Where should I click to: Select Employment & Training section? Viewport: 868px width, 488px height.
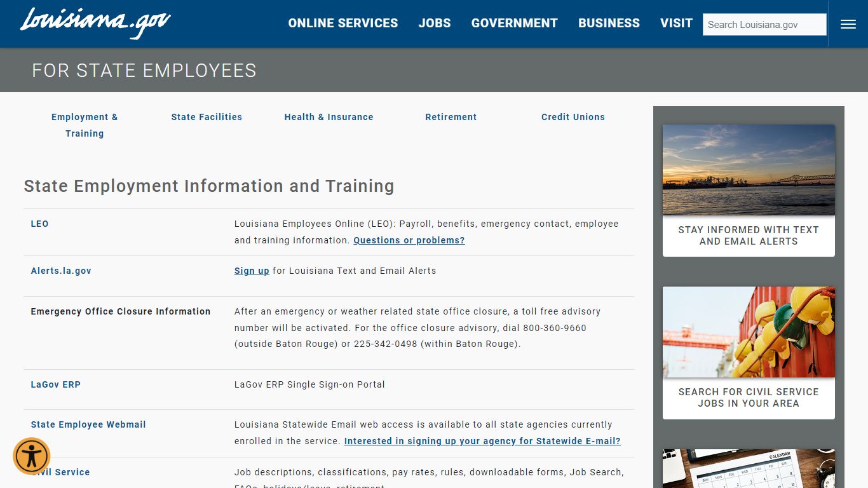point(85,125)
